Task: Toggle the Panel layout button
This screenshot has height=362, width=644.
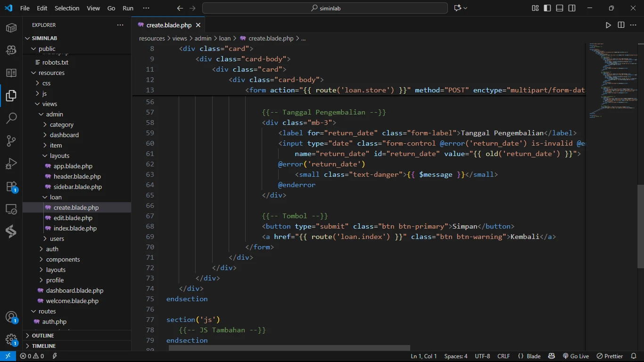Action: click(x=560, y=8)
